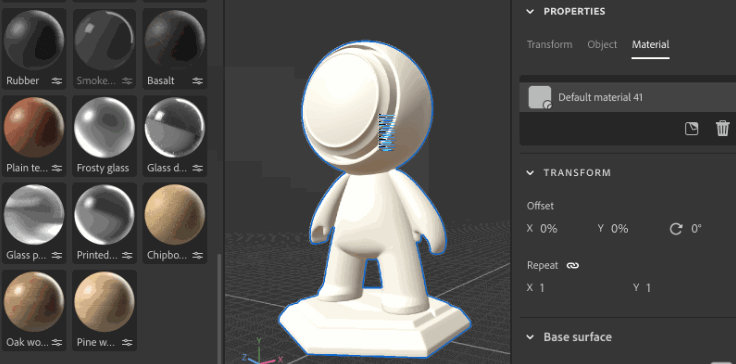Open settings sliders for Basalt material

coord(198,81)
